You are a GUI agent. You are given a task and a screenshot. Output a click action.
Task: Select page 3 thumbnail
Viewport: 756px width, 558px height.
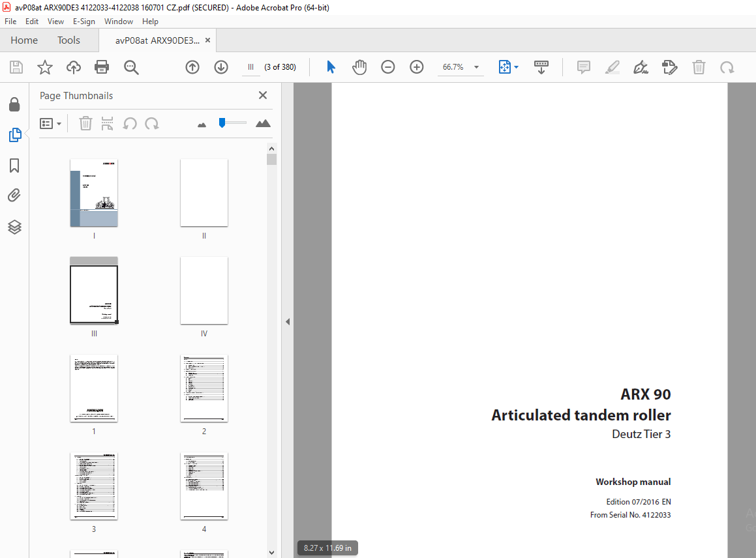pos(94,486)
